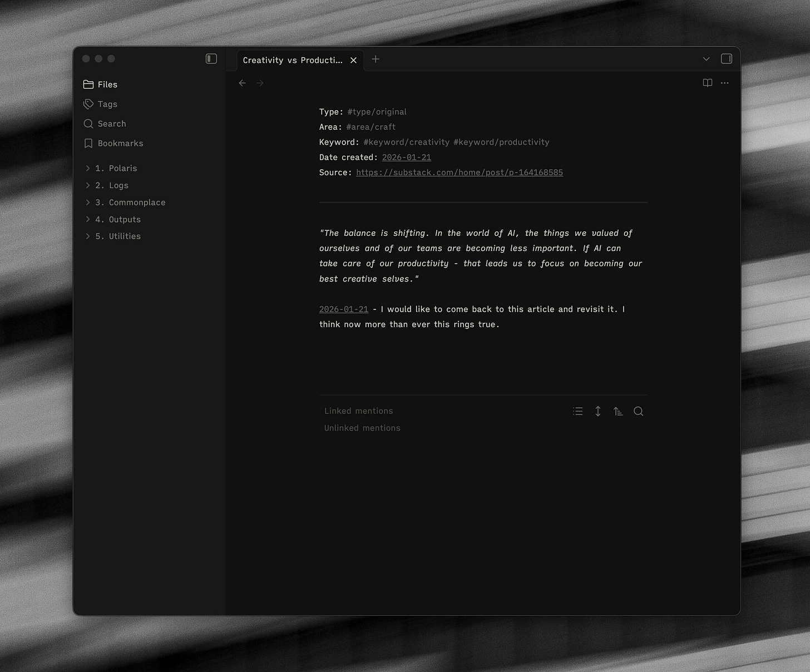Open the substack.com source URL
This screenshot has width=810, height=672.
[460, 172]
